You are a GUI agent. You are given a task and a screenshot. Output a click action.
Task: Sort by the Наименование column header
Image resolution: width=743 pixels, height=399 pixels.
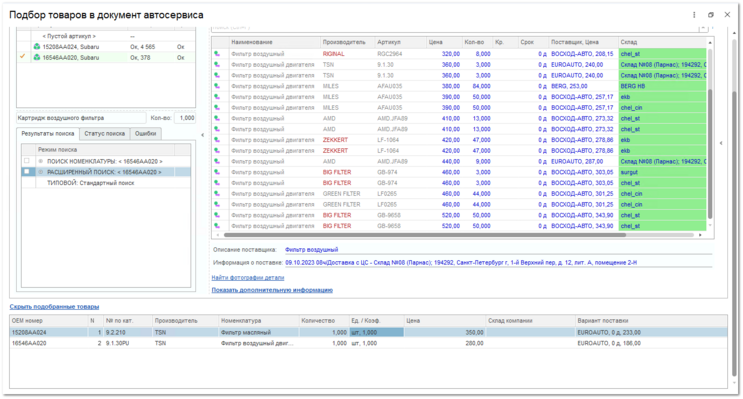[275, 42]
